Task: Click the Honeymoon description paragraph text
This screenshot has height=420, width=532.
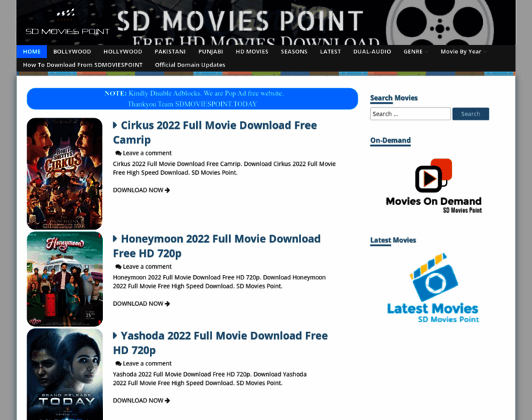Action: 219,281
